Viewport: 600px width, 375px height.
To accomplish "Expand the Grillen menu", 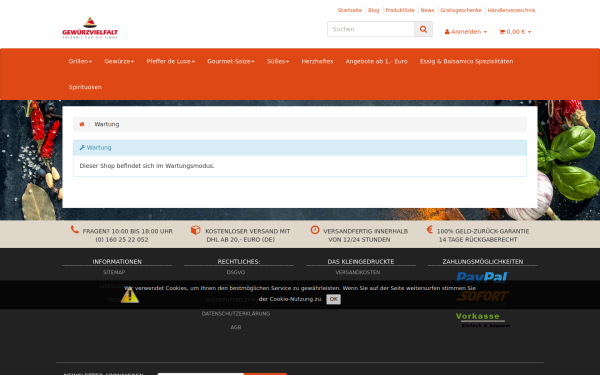I will point(80,61).
